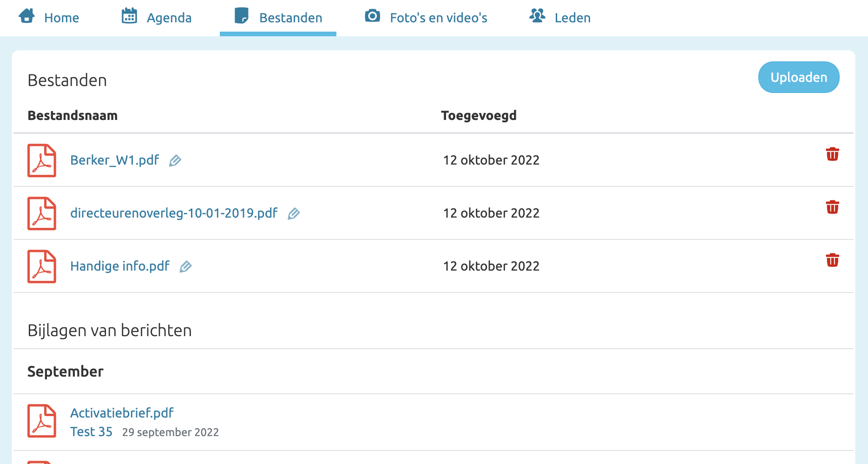
Task: Click the edit icon beside directeurenoverleg-10-01-2019.pdf
Action: pyautogui.click(x=294, y=214)
